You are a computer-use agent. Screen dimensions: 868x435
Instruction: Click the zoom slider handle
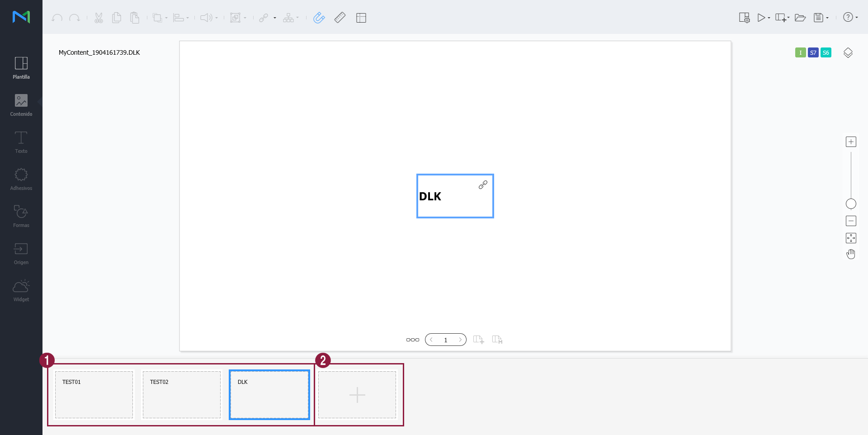point(851,204)
